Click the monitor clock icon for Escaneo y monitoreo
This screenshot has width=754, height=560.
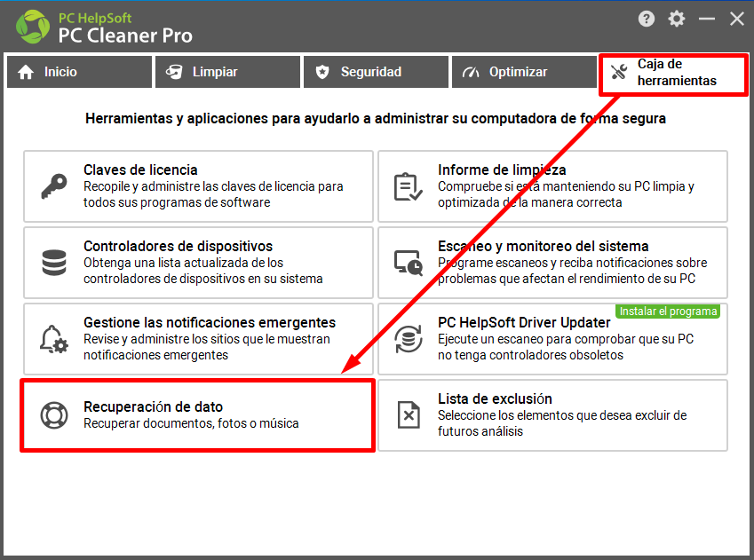point(409,263)
